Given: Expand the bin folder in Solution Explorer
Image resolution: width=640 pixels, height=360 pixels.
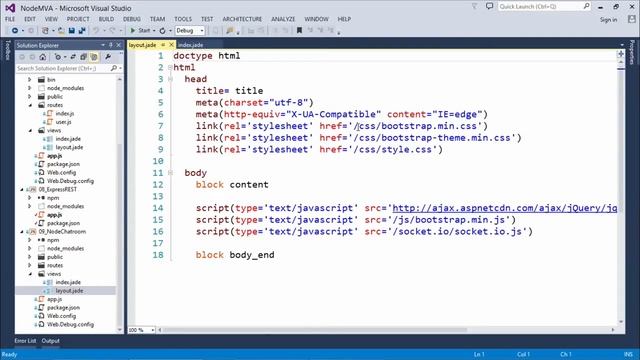Looking at the screenshot, I should coord(29,80).
